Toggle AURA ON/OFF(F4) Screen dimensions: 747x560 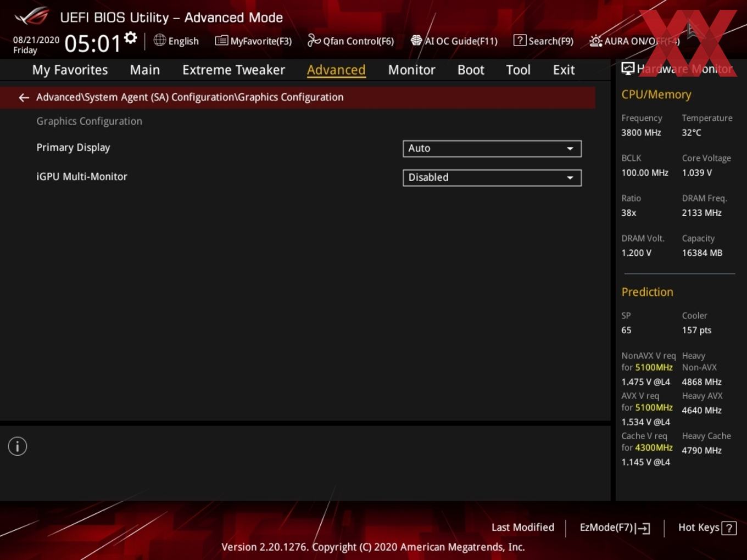(634, 41)
